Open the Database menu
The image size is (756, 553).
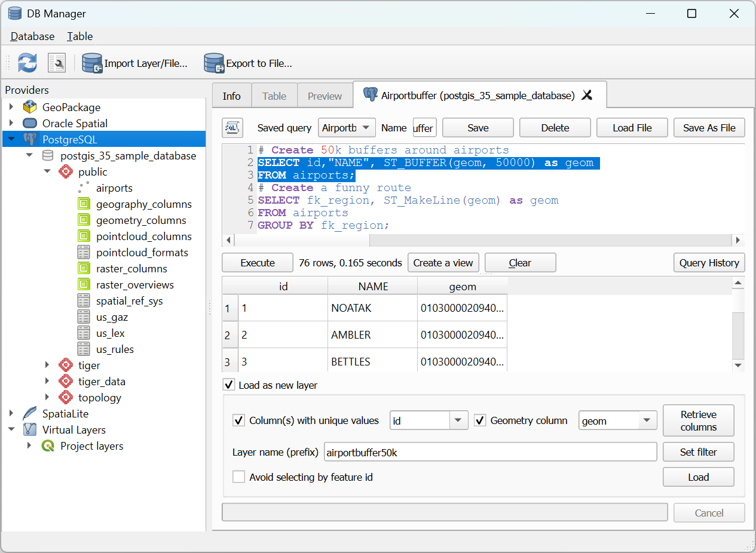[x=32, y=36]
